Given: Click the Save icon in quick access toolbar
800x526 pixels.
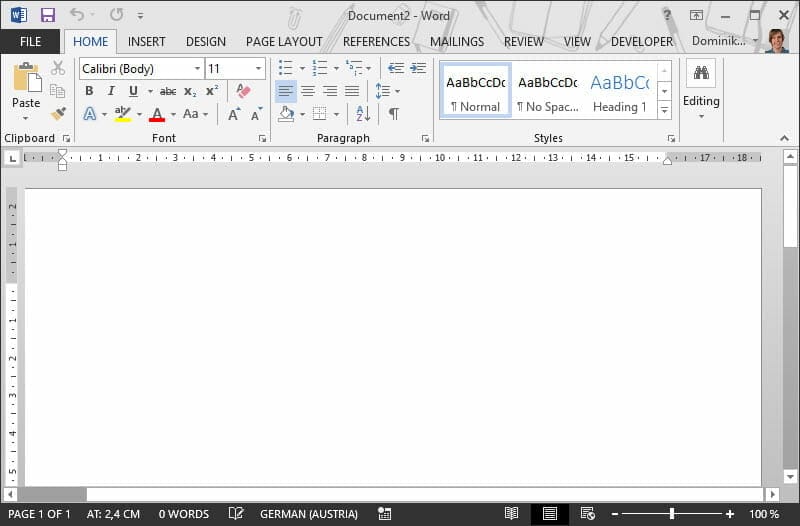Looking at the screenshot, I should 48,15.
